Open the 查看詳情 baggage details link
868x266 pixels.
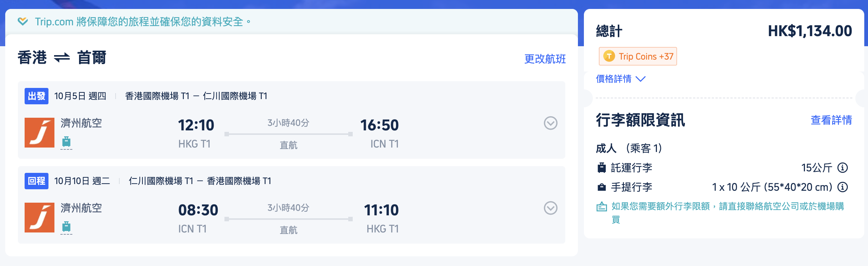pyautogui.click(x=831, y=120)
